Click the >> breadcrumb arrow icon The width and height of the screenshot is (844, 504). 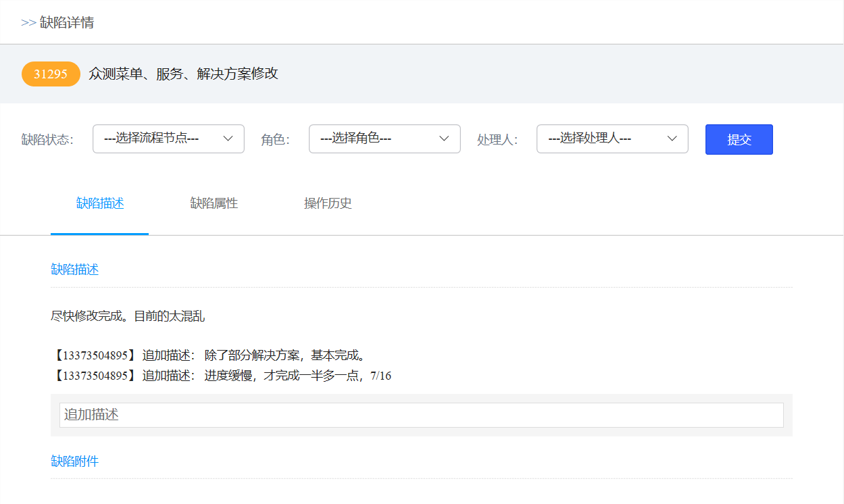(x=28, y=22)
